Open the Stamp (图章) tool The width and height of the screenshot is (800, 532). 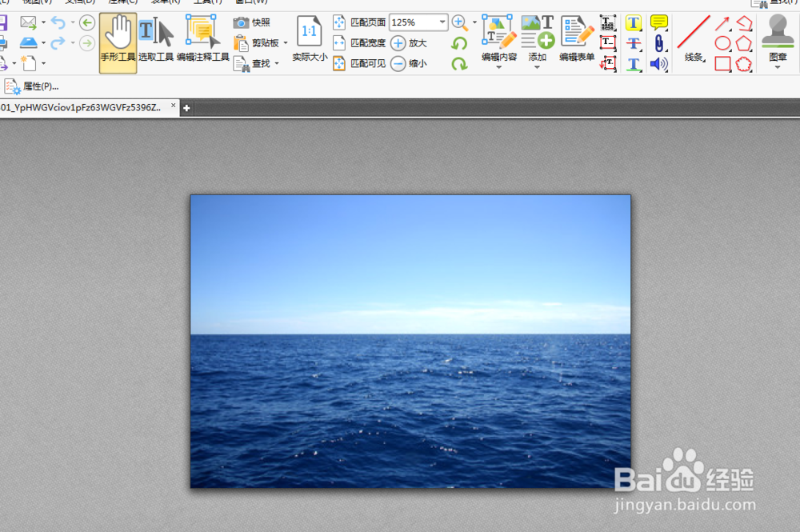(x=778, y=38)
